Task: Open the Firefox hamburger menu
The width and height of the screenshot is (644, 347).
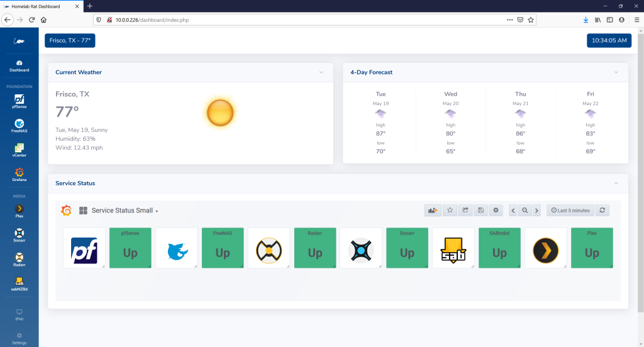Action: [x=636, y=19]
